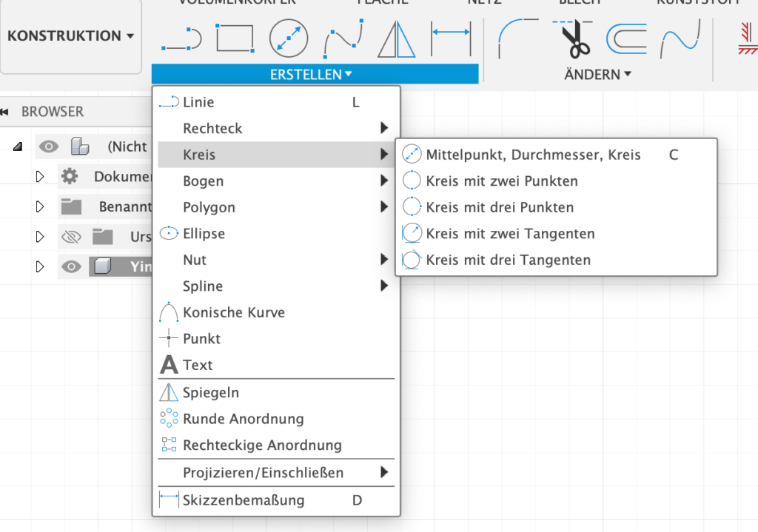The image size is (758, 532).
Task: Choose Kreis mit drei Punkten
Action: pos(500,207)
